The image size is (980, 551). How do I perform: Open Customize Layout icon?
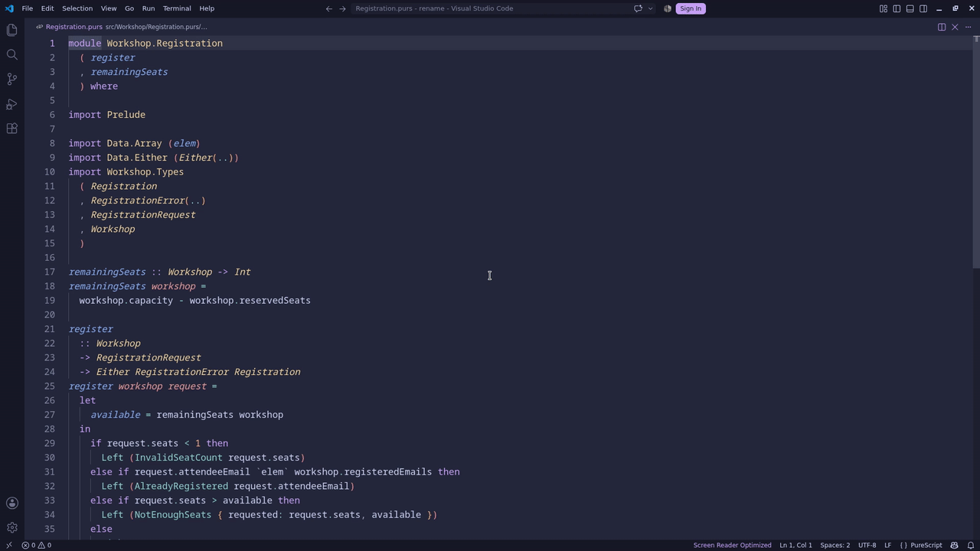coord(883,8)
